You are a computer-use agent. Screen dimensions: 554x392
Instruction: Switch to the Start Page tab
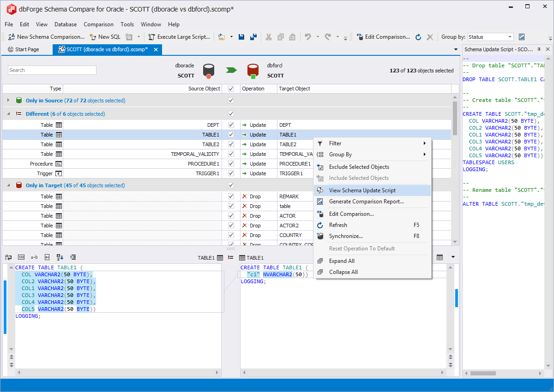click(x=24, y=49)
